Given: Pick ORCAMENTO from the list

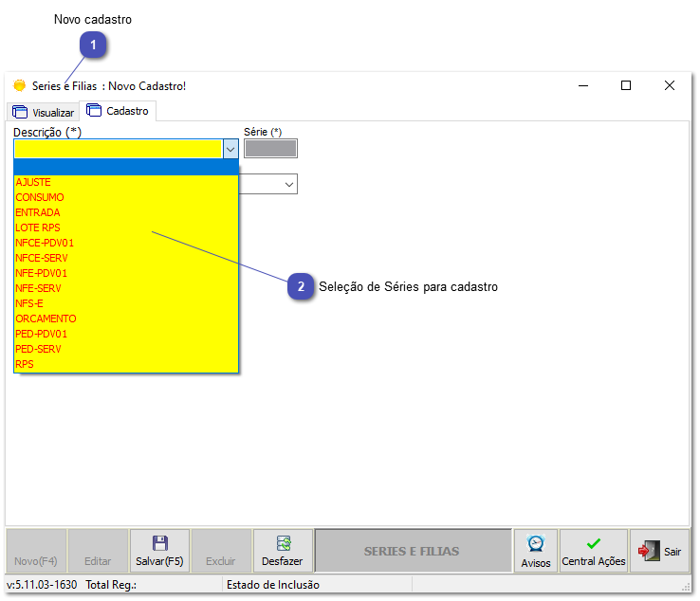Looking at the screenshot, I should click(x=126, y=319).
